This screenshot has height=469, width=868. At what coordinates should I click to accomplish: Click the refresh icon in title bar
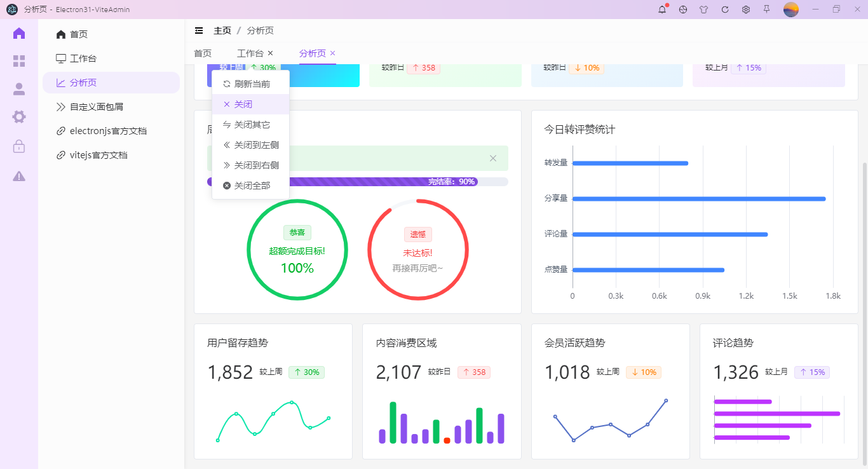pyautogui.click(x=725, y=10)
